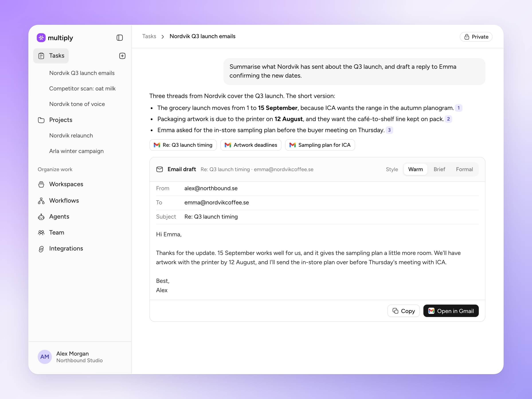Open citation 1 reference badge
The image size is (532, 399).
[x=458, y=108]
